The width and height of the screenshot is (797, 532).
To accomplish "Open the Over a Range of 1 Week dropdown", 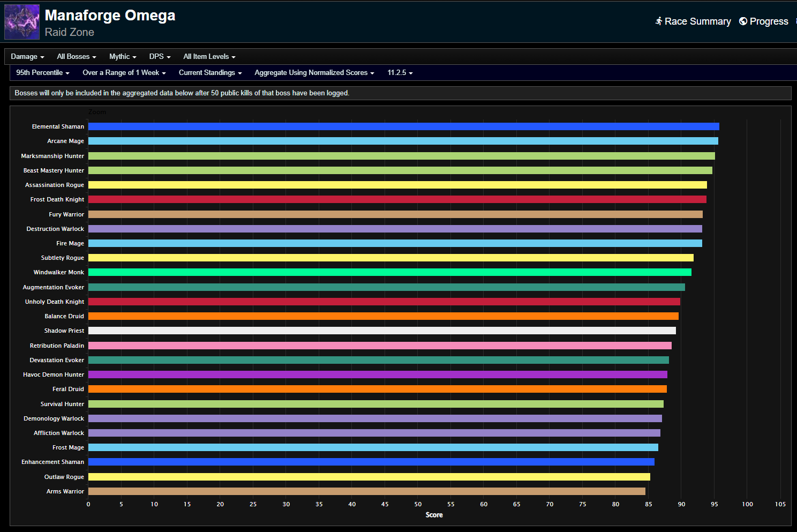I will (124, 72).
